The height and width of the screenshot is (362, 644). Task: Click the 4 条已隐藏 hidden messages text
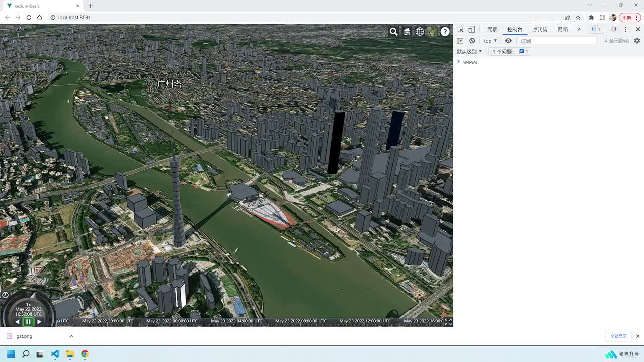click(617, 41)
